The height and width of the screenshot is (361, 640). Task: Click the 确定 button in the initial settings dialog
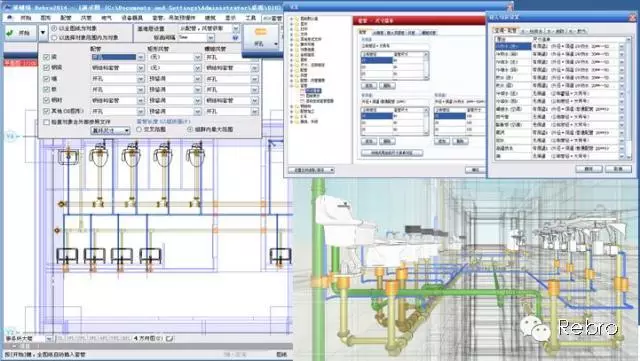(x=588, y=169)
